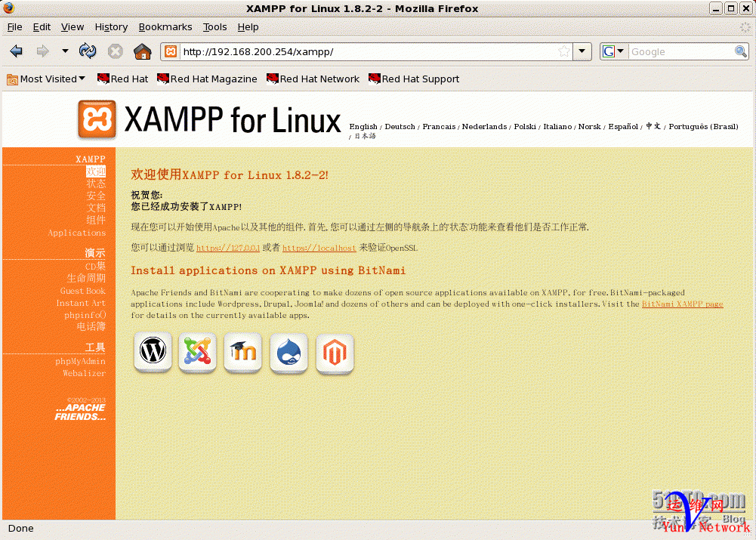This screenshot has height=540, width=756.
Task: Open the Moodle BitNami installer icon
Action: 243,352
